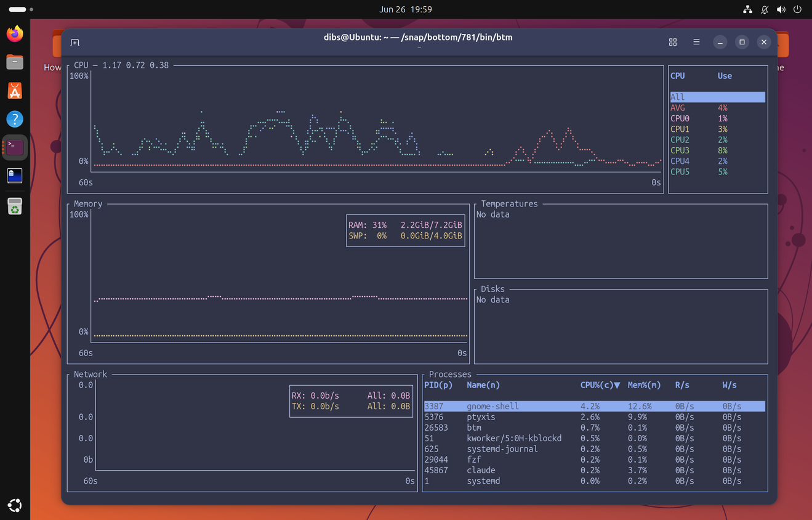Select the gnome-shell process row
This screenshot has width=812, height=520.
coord(595,406)
